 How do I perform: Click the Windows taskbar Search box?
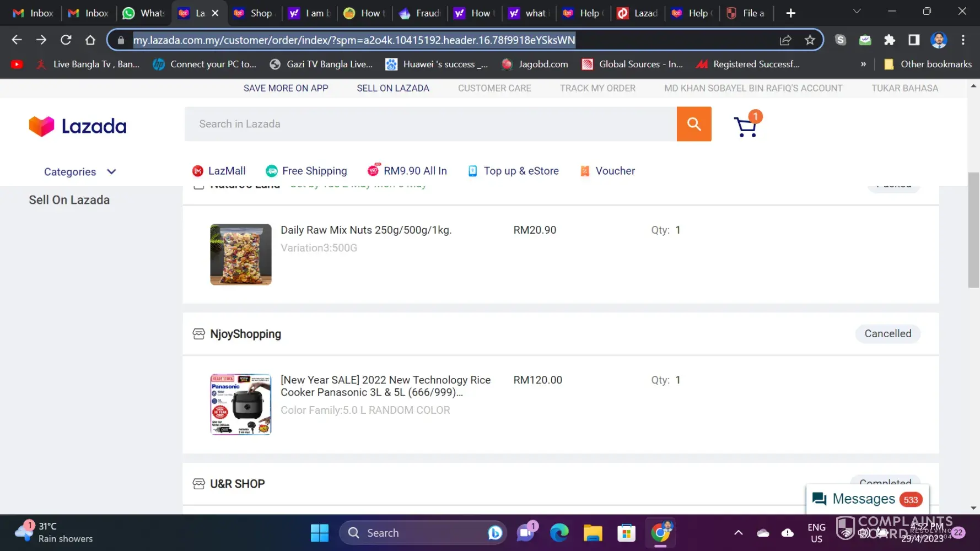(423, 533)
